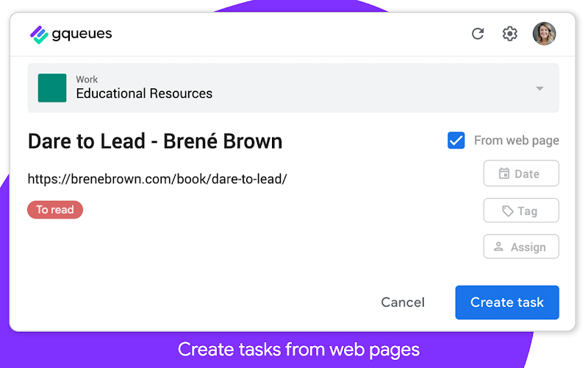588x368 pixels.
Task: Click the gqueues logo checkmark icon
Action: click(39, 35)
